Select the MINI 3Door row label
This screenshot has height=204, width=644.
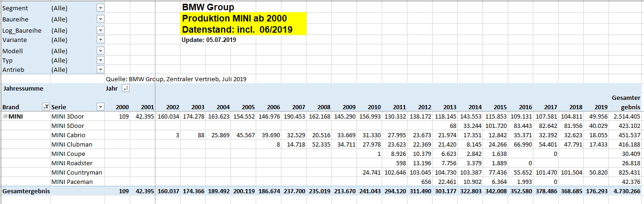click(68, 116)
